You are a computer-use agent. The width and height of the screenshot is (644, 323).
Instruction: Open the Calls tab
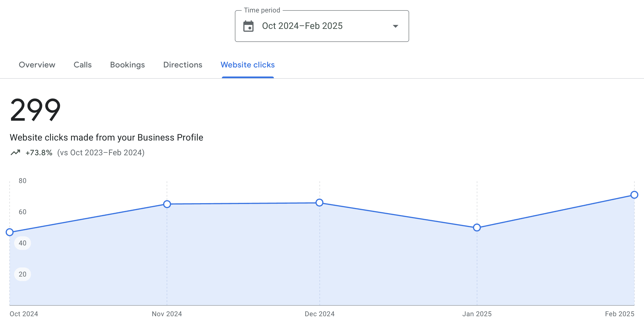(83, 65)
